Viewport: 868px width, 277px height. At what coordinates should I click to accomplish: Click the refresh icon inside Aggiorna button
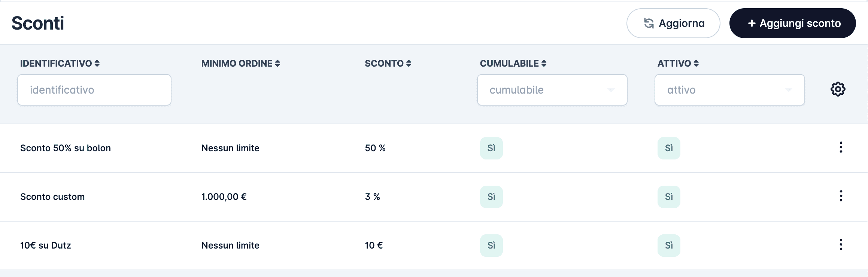point(649,23)
